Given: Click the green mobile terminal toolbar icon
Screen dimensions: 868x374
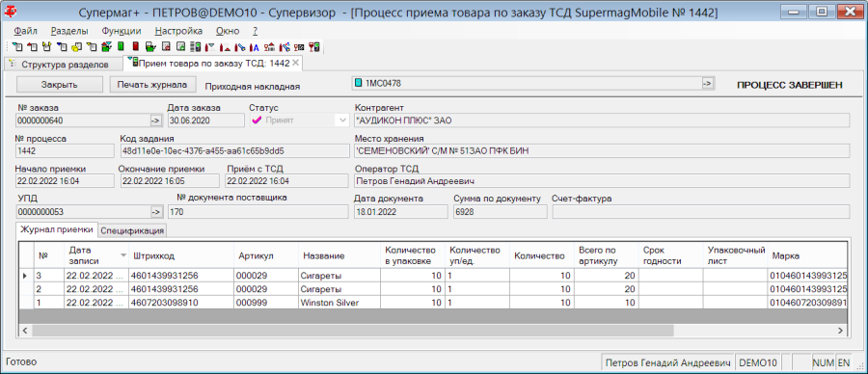Looking at the screenshot, I should coord(121,46).
